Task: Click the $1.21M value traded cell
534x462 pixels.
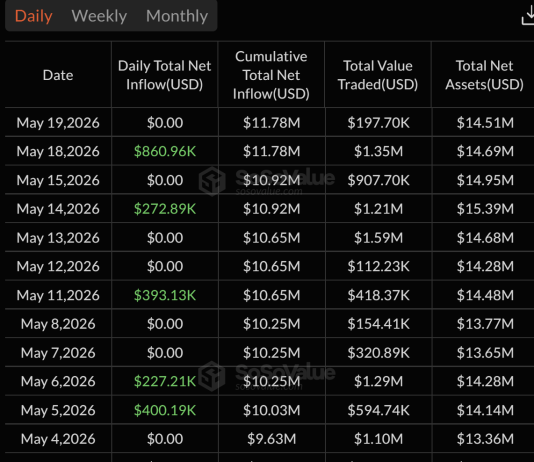Action: pos(378,209)
